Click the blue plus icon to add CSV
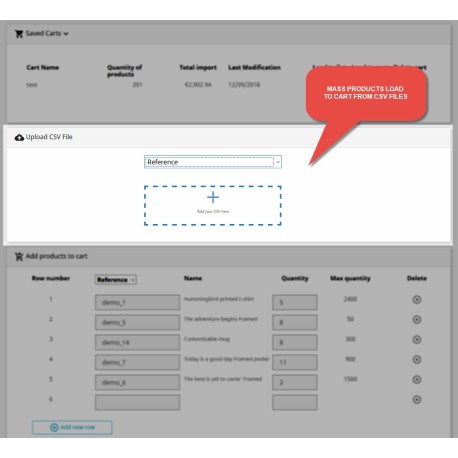 pyautogui.click(x=213, y=197)
